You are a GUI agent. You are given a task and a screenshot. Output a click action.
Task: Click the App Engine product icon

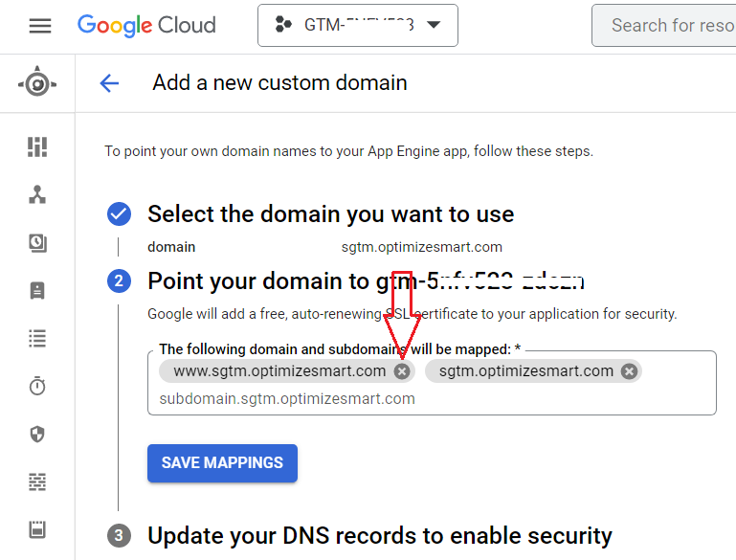37,83
